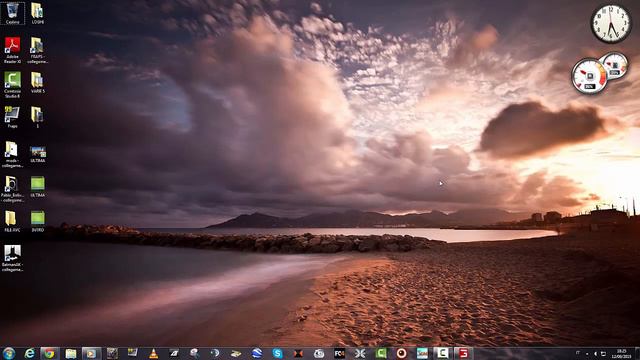The image size is (640, 360).
Task: Open the FILE AVC folder on desktop
Action: [x=13, y=221]
